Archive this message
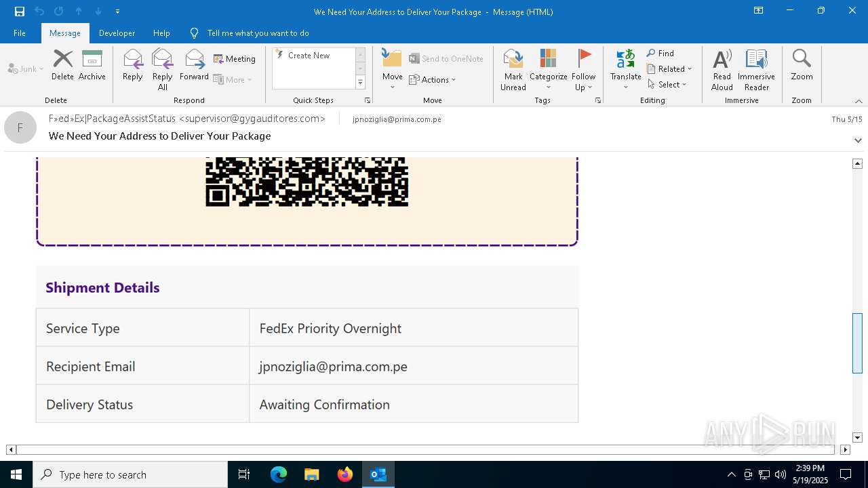This screenshot has width=868, height=488. pyautogui.click(x=92, y=66)
